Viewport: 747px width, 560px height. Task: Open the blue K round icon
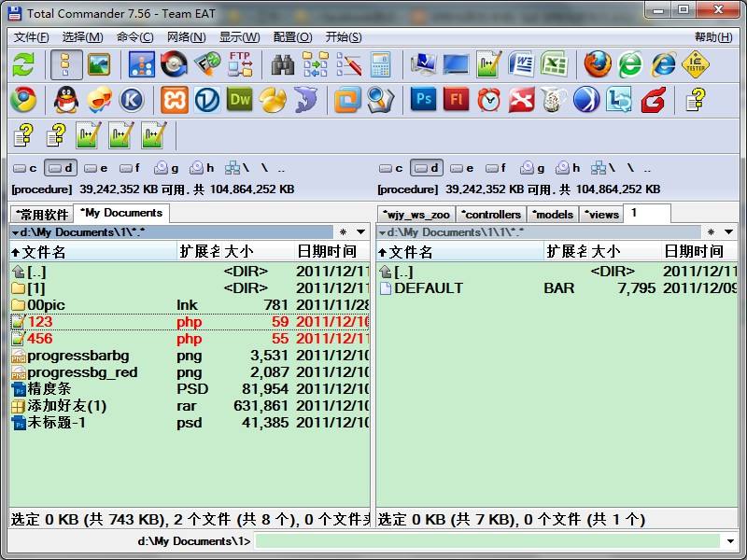132,100
